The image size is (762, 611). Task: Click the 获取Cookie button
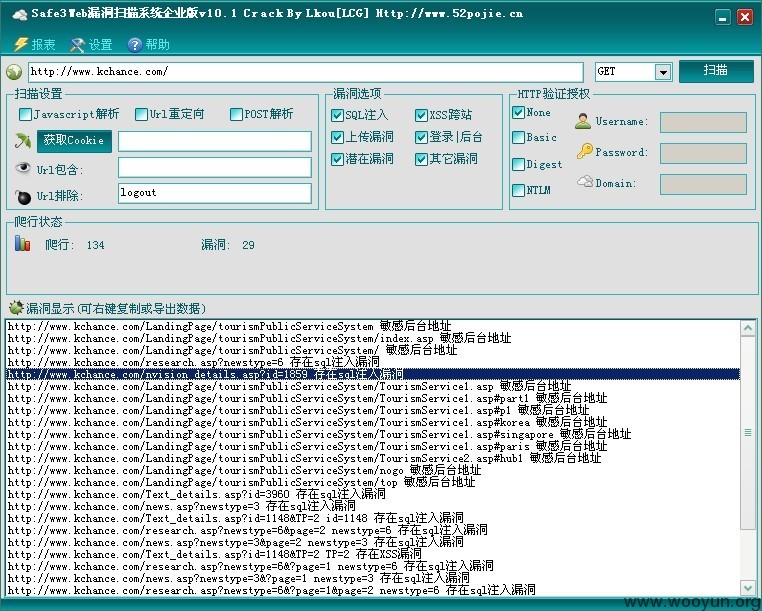74,141
